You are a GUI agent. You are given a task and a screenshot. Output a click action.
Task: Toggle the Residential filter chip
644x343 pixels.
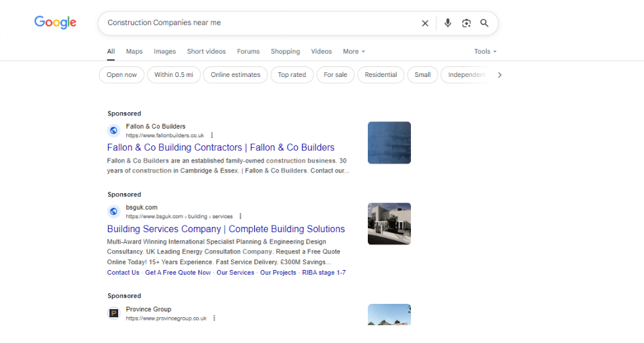(380, 75)
